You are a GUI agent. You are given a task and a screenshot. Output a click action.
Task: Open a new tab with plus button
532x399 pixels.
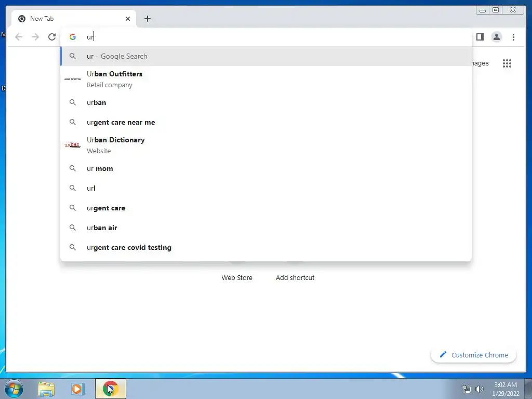[147, 19]
